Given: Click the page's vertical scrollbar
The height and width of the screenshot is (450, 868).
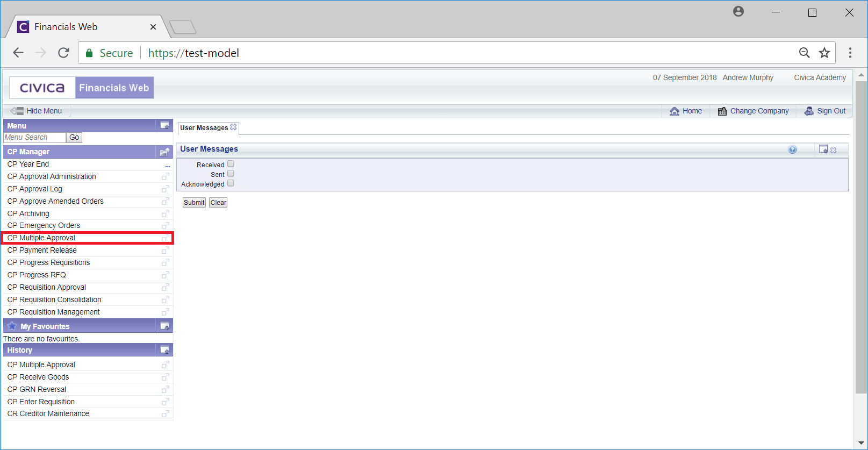Looking at the screenshot, I should coord(860,237).
